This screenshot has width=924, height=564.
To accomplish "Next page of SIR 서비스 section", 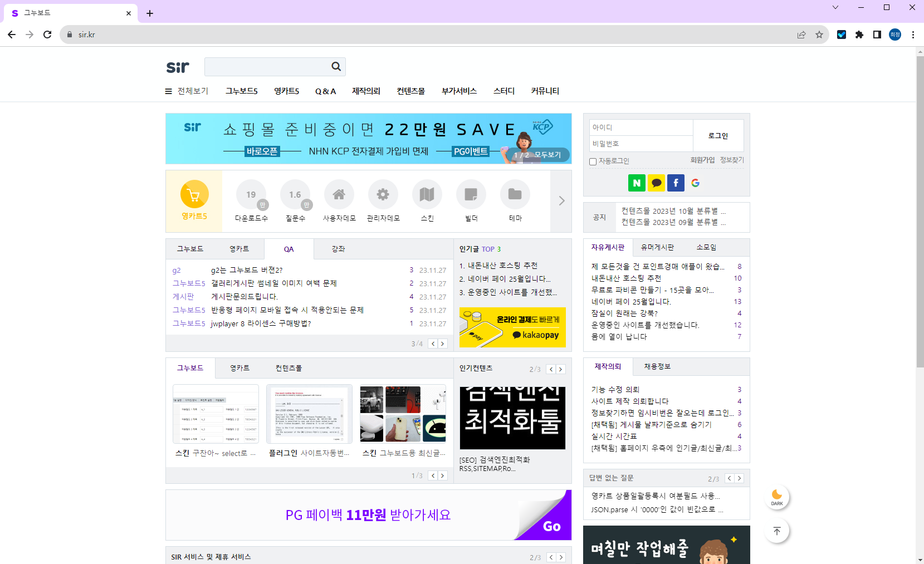I will point(561,557).
